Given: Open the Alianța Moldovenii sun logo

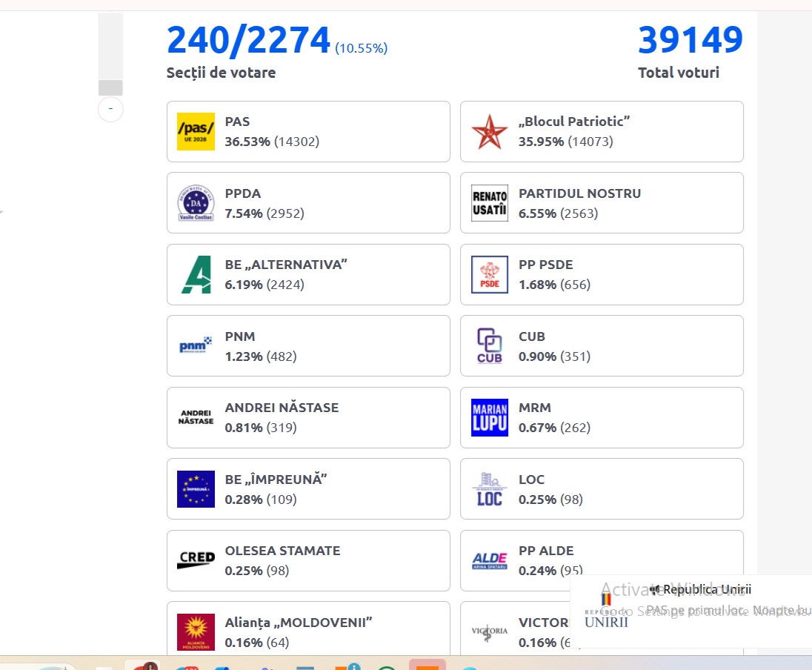Looking at the screenshot, I should point(196,631).
